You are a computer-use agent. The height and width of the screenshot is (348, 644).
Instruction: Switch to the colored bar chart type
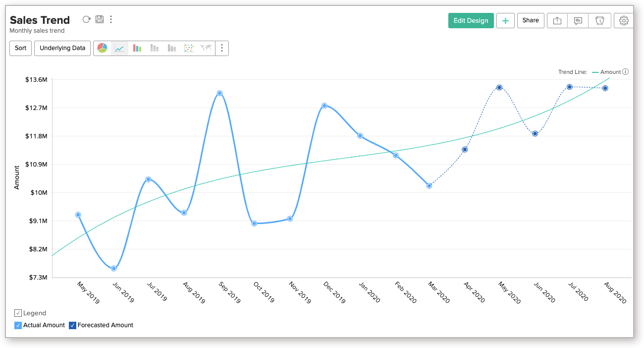tap(137, 48)
